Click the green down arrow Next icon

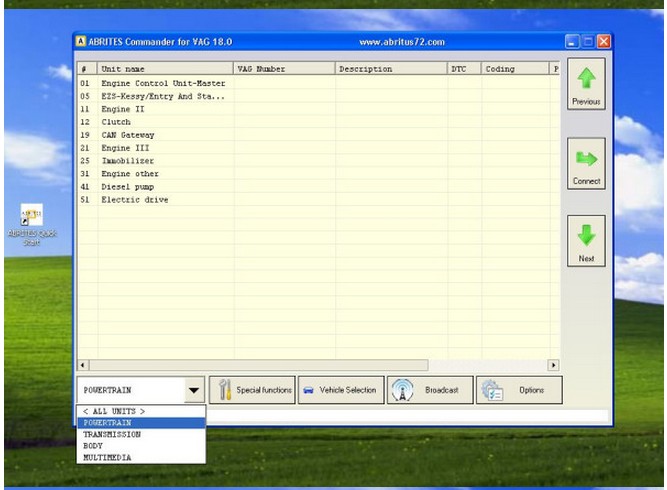coord(586,236)
